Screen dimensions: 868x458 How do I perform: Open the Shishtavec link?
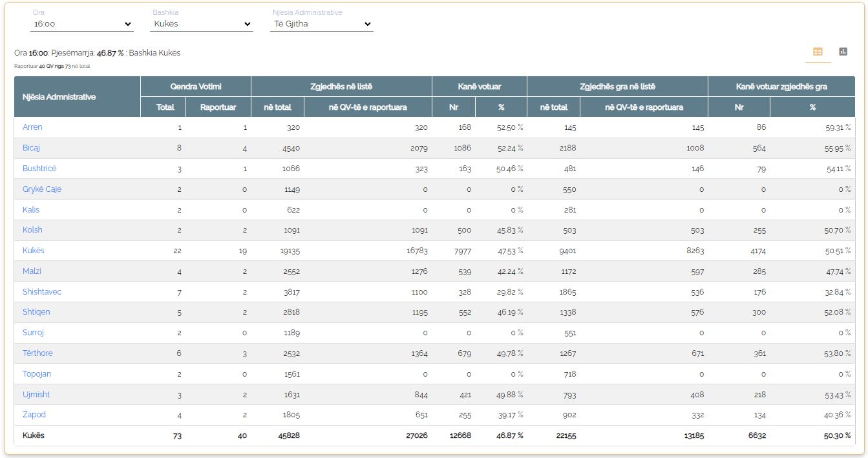[42, 292]
